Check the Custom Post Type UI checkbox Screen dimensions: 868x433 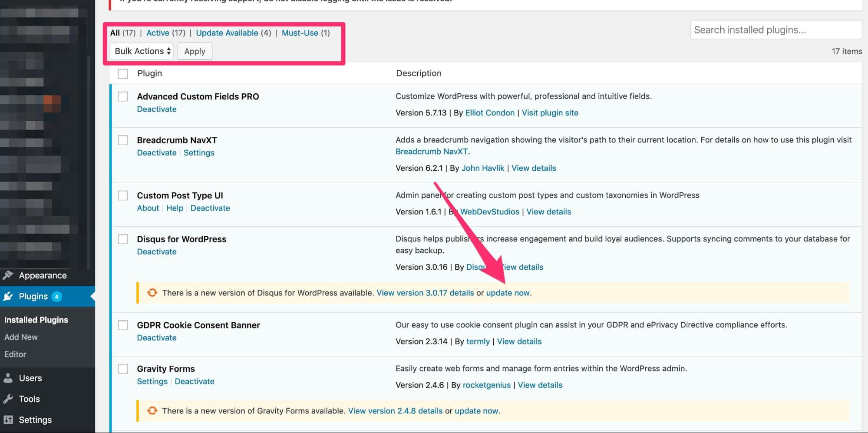[123, 195]
